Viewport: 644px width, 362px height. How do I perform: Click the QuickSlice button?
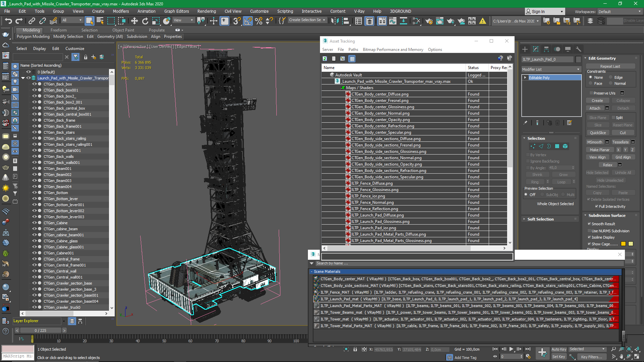598,133
